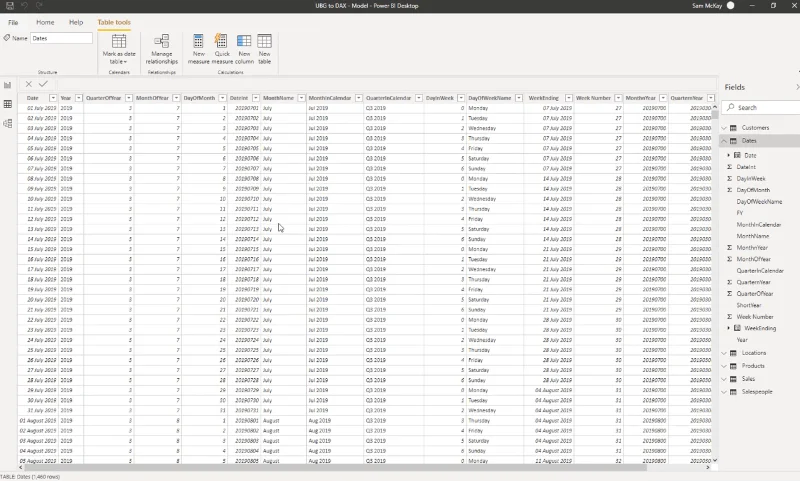Click the DateInt column header
The width and height of the screenshot is (800, 481).
coord(239,98)
